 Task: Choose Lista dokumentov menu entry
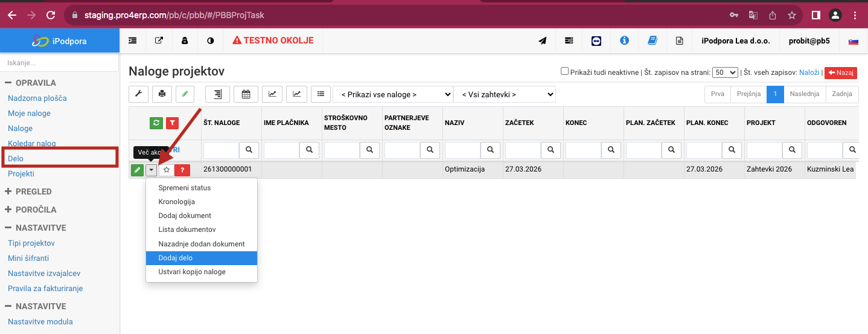(x=202, y=230)
